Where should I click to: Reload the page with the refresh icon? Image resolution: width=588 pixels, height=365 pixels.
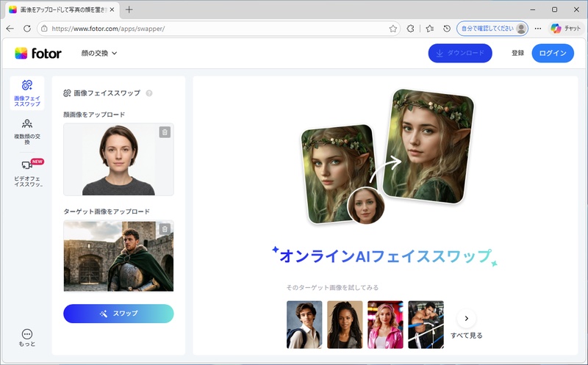(27, 29)
